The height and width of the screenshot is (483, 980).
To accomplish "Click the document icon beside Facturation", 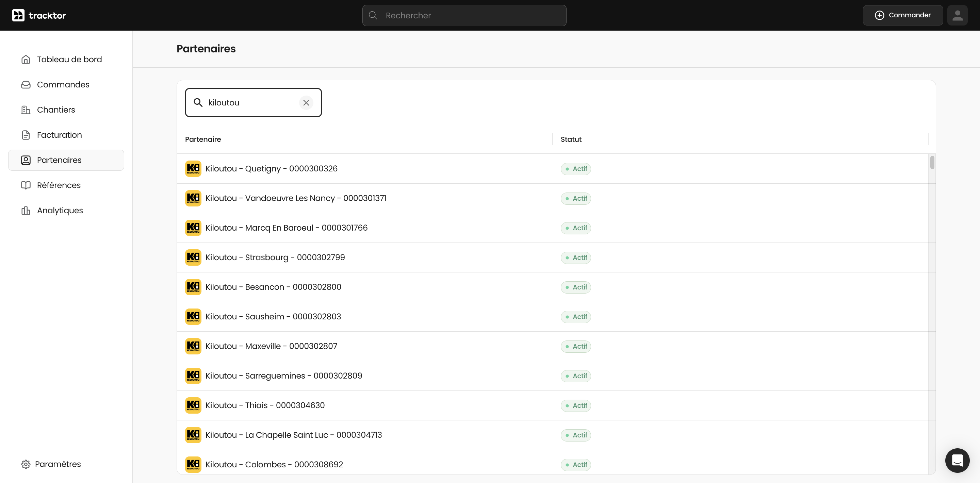I will pos(26,135).
